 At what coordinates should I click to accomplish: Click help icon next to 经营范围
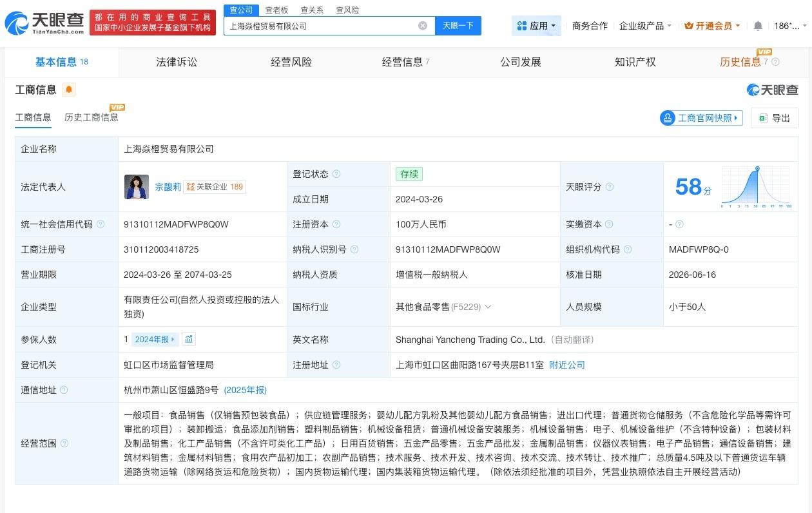[x=63, y=443]
